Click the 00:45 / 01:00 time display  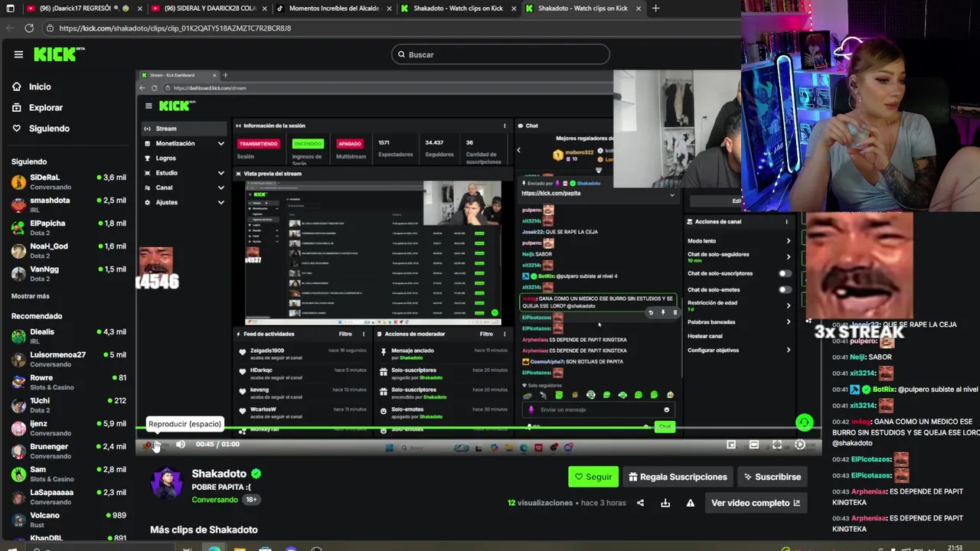pos(217,445)
